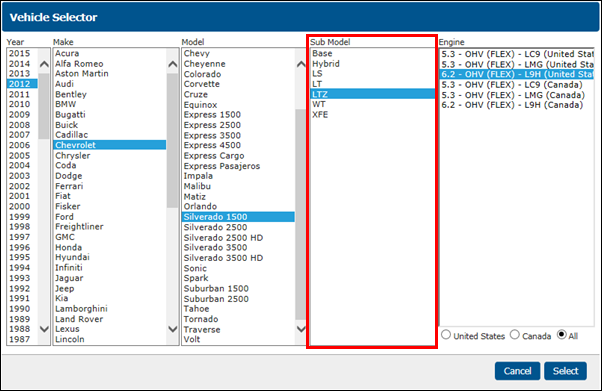Image resolution: width=602 pixels, height=391 pixels.
Task: Select the All radio button
Action: pos(562,335)
